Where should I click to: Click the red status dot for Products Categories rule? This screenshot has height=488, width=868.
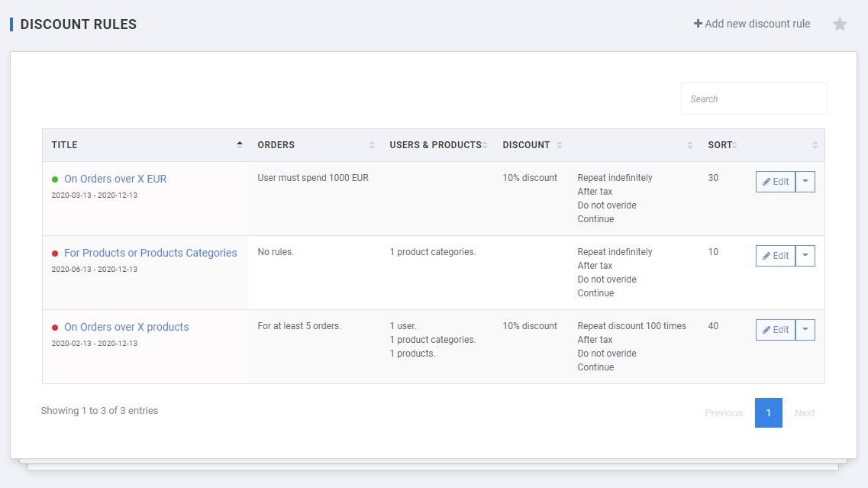[55, 254]
